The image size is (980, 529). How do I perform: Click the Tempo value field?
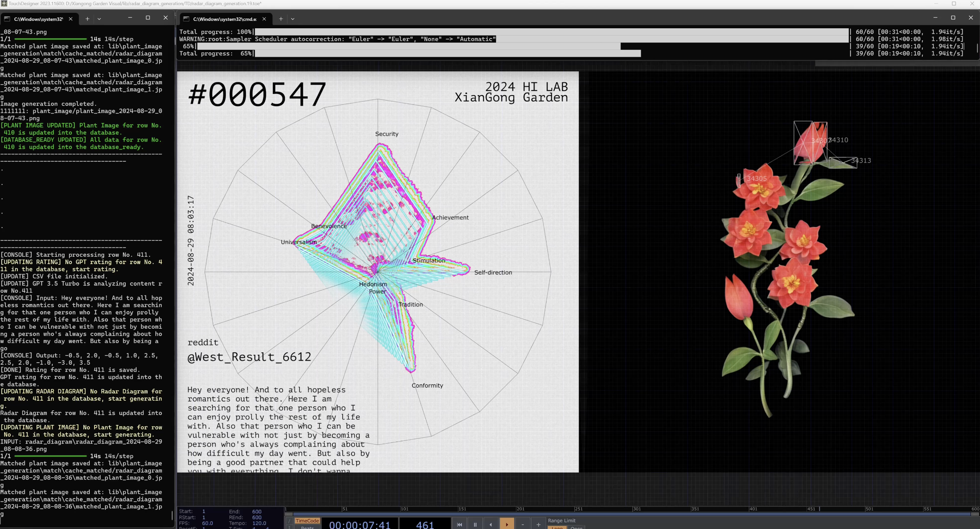[x=259, y=523]
